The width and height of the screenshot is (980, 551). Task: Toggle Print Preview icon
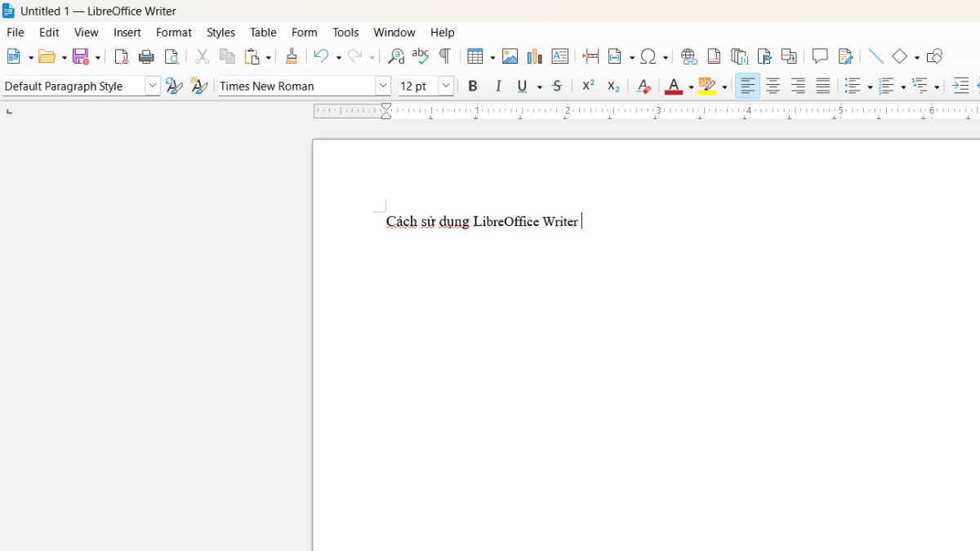[x=171, y=56]
